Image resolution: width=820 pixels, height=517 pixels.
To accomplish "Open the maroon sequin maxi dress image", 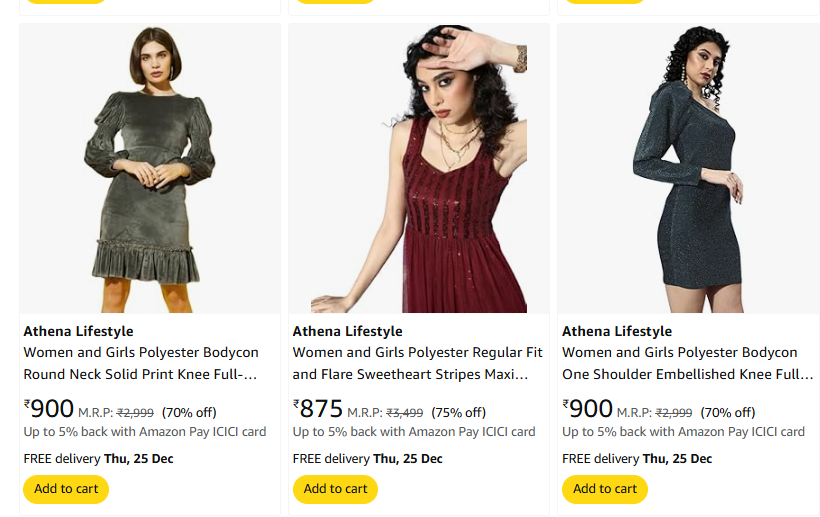I will point(419,169).
